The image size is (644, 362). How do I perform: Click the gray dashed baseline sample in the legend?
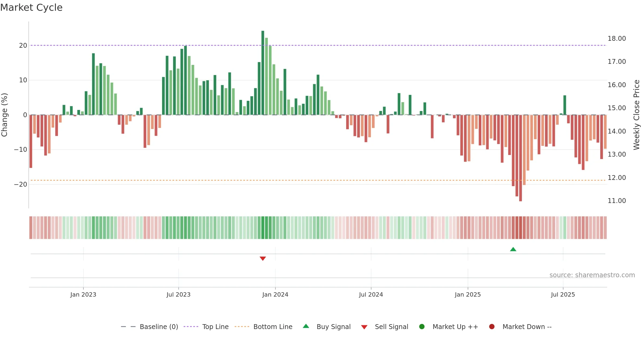tap(128, 327)
